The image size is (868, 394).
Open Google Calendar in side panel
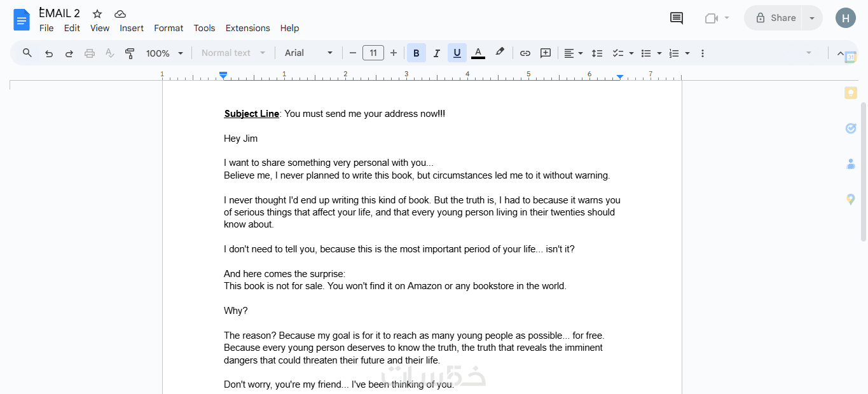[851, 57]
